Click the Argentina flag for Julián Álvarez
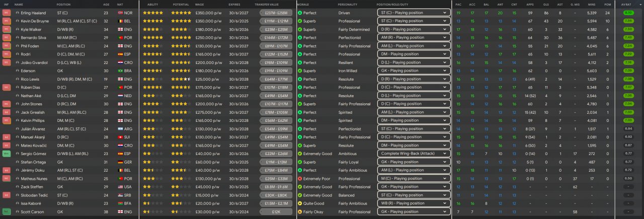The height and width of the screenshot is (219, 644). [120, 129]
